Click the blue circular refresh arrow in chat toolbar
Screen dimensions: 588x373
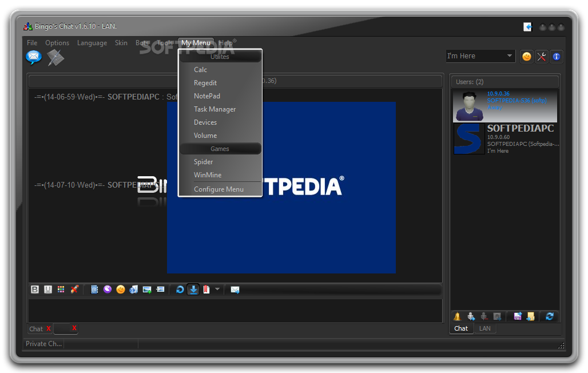[180, 289]
